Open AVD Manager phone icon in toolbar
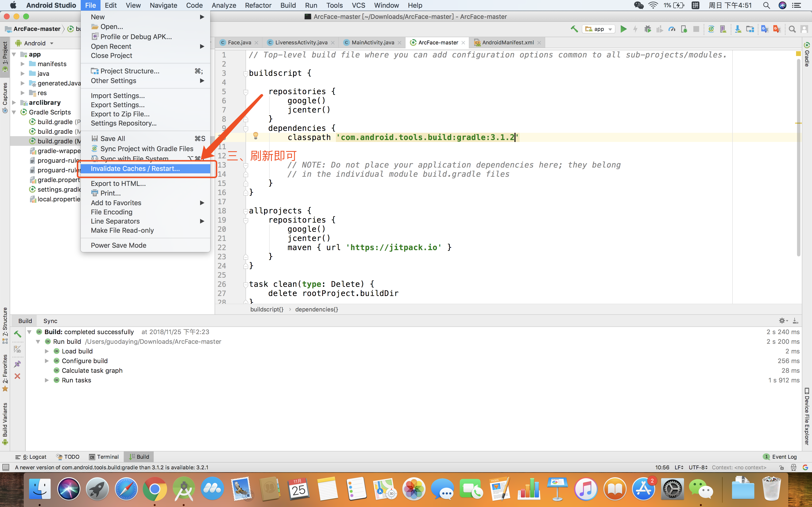Viewport: 812px width, 507px height. 723,29
